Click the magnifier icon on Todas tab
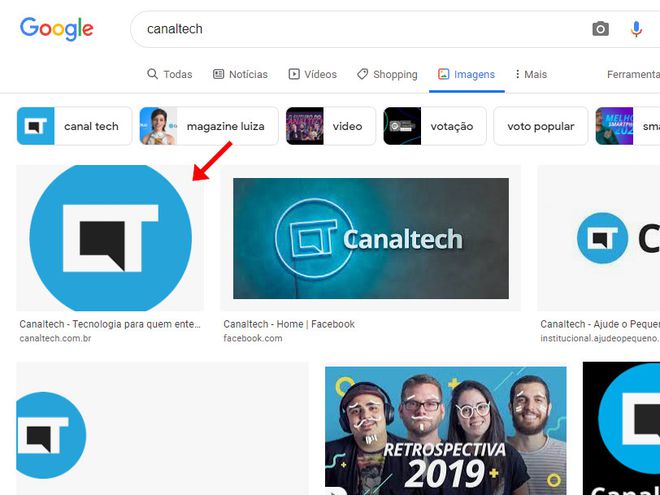The height and width of the screenshot is (495, 660). [x=152, y=74]
